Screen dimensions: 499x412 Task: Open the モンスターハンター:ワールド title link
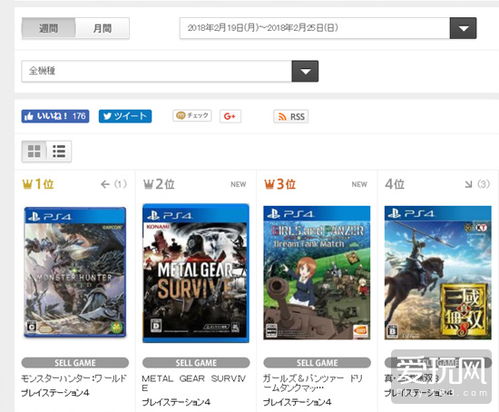(74, 378)
